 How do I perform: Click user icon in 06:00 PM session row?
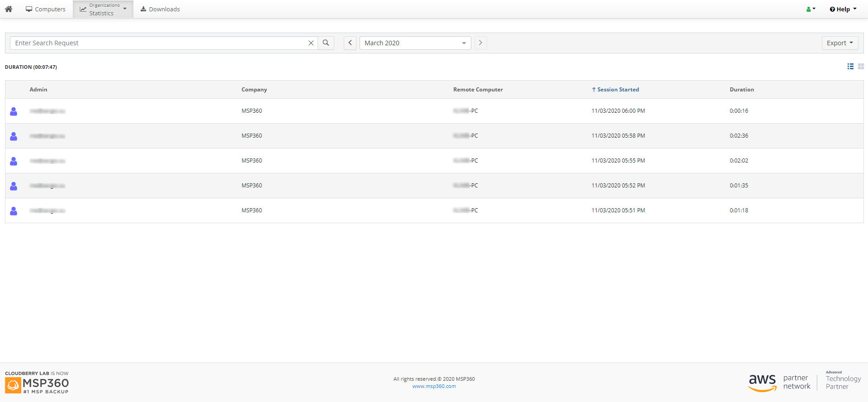pos(14,111)
